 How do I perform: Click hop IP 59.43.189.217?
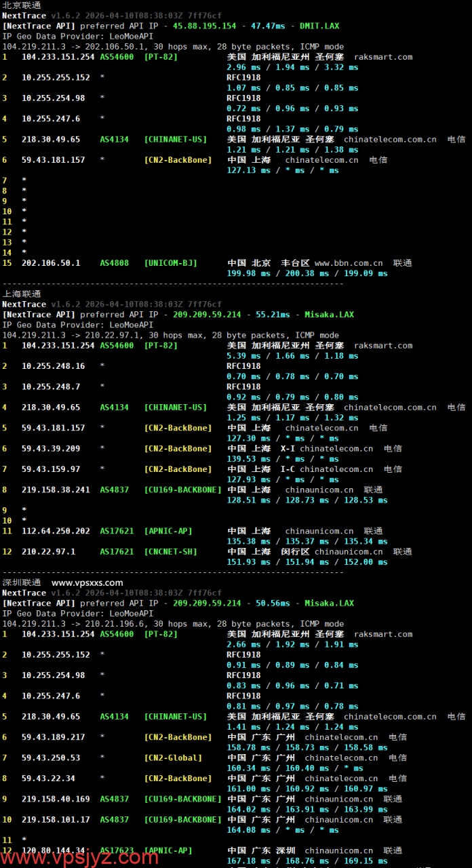(x=54, y=737)
